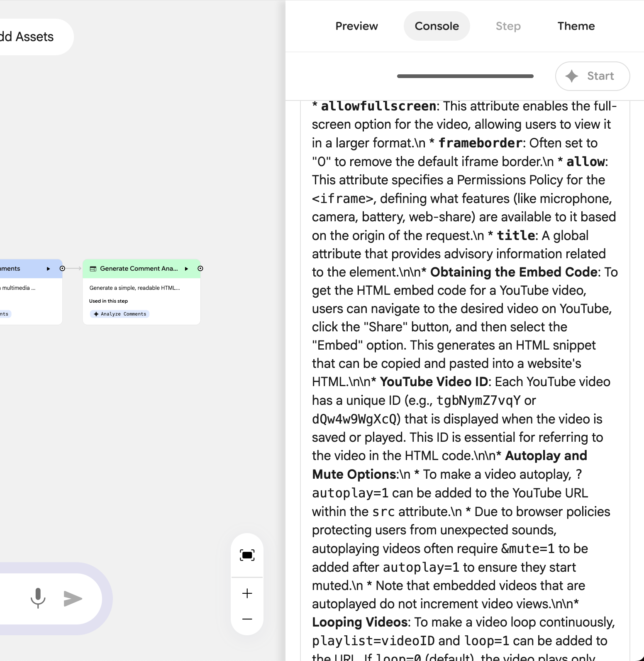Select the Generate Comment Ana... node title
644x661 pixels.
pos(139,269)
